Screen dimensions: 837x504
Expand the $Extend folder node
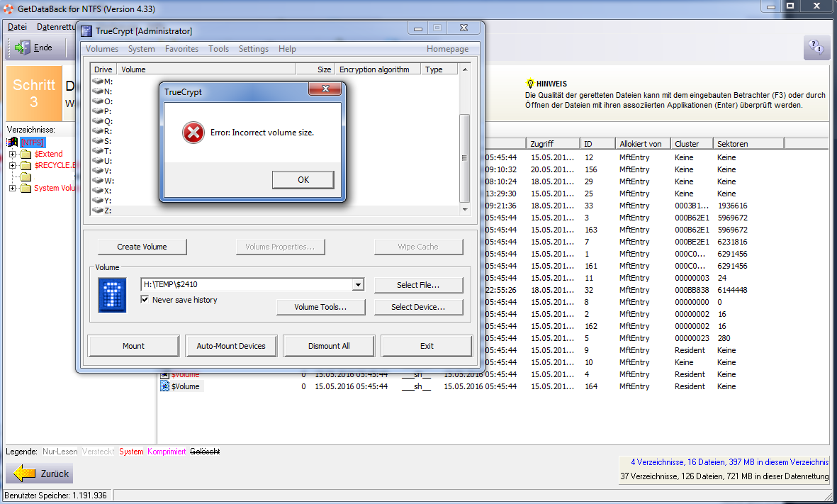pyautogui.click(x=12, y=154)
